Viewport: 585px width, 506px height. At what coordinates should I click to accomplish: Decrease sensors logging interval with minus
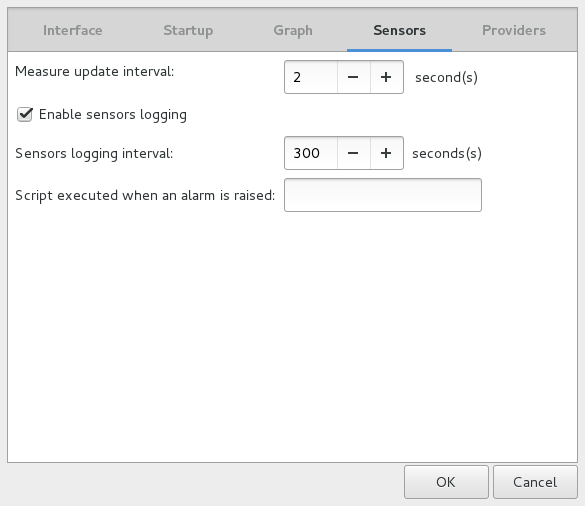pyautogui.click(x=353, y=153)
